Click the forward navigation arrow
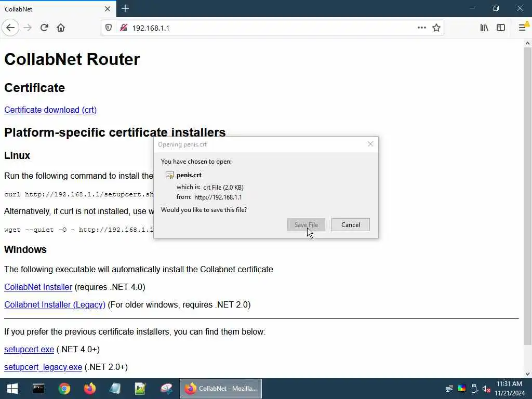Viewport: 532px width, 399px height. pos(28,28)
